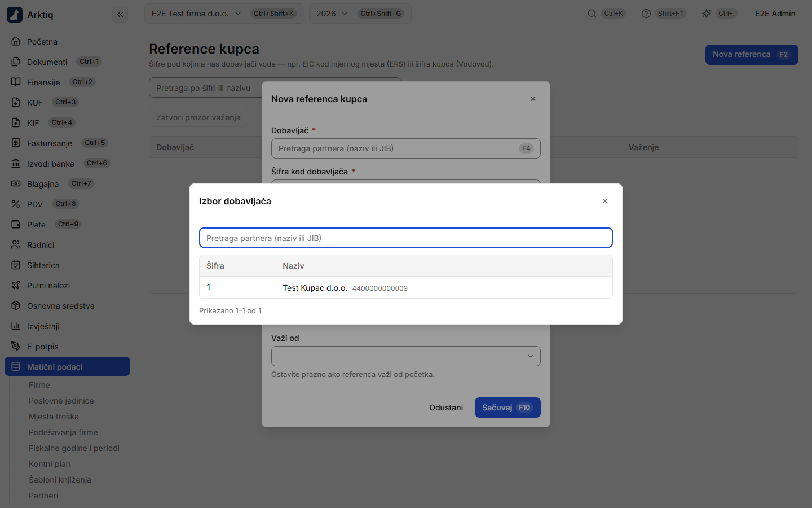The width and height of the screenshot is (812, 508).
Task: Click the AI sparkle icon in the header
Action: 707,14
